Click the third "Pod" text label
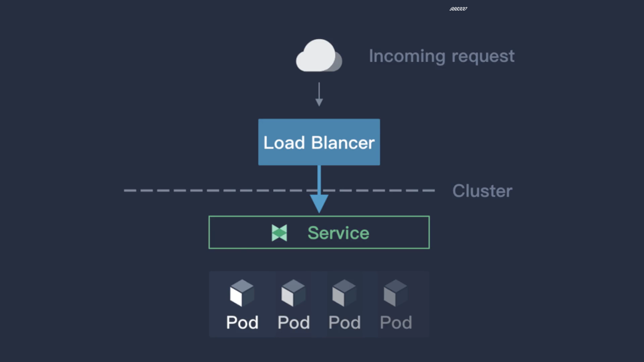Screen dimensions: 644x362 (x=345, y=322)
